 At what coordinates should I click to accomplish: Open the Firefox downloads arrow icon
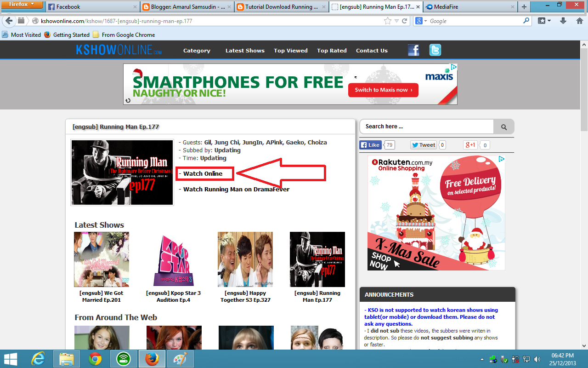point(563,21)
